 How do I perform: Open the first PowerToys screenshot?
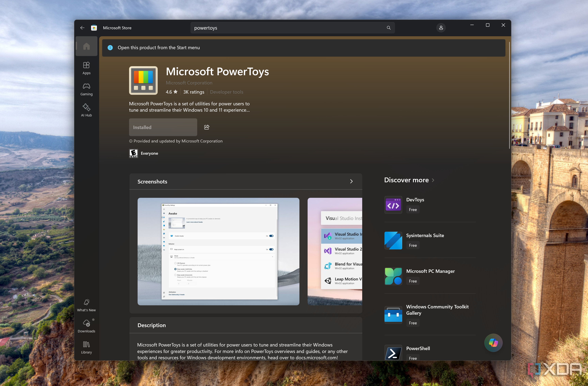click(x=218, y=252)
